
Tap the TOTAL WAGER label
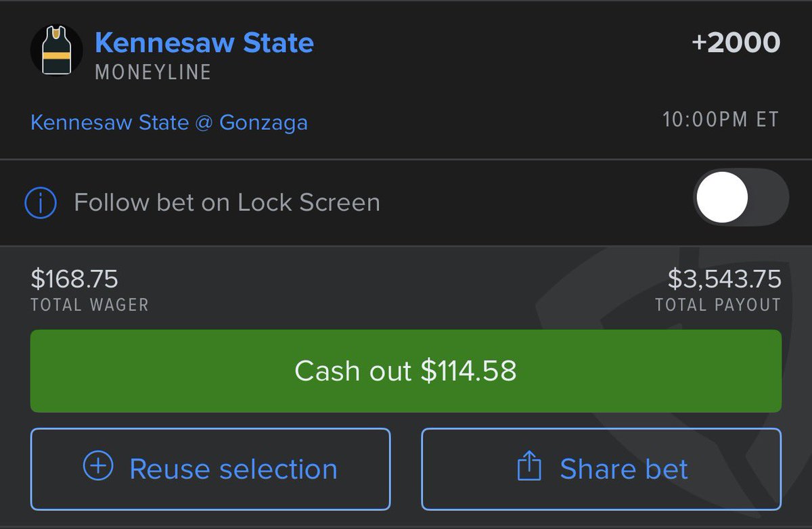click(89, 305)
